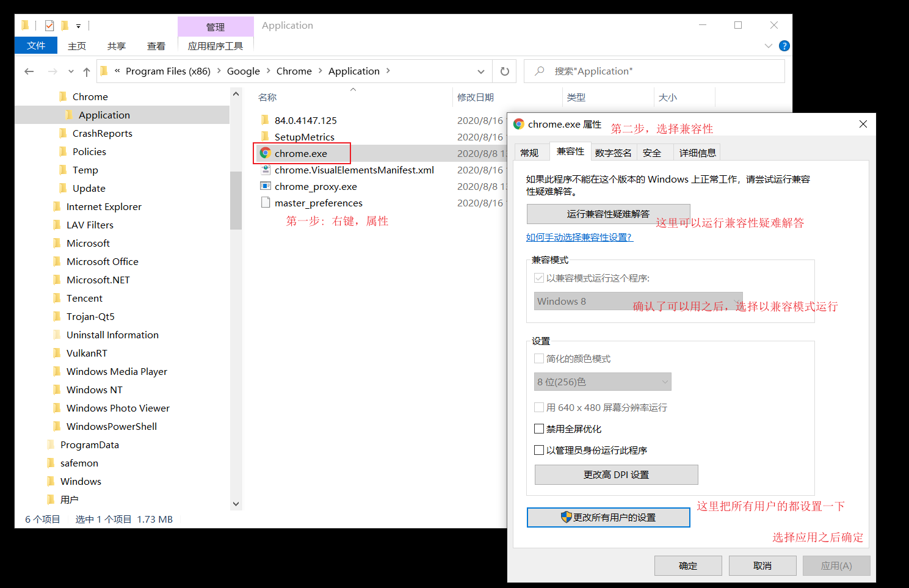Select CrashReports folder in the tree
The width and height of the screenshot is (909, 588).
102,133
